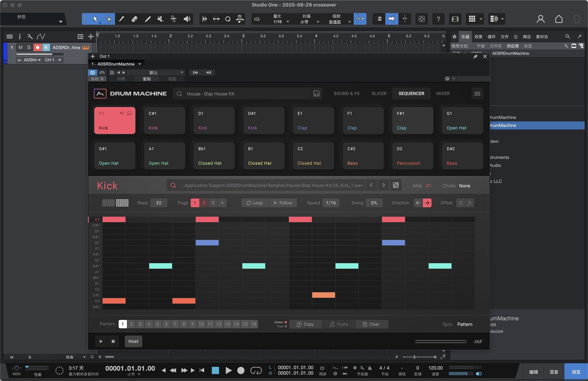Select the Eraser tool
The image size is (588, 381).
[x=134, y=19]
